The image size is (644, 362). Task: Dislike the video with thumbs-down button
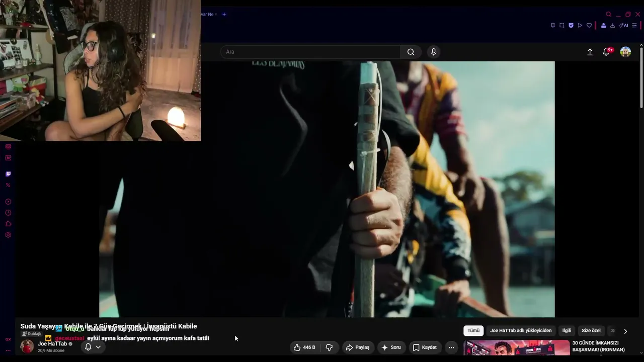(329, 347)
